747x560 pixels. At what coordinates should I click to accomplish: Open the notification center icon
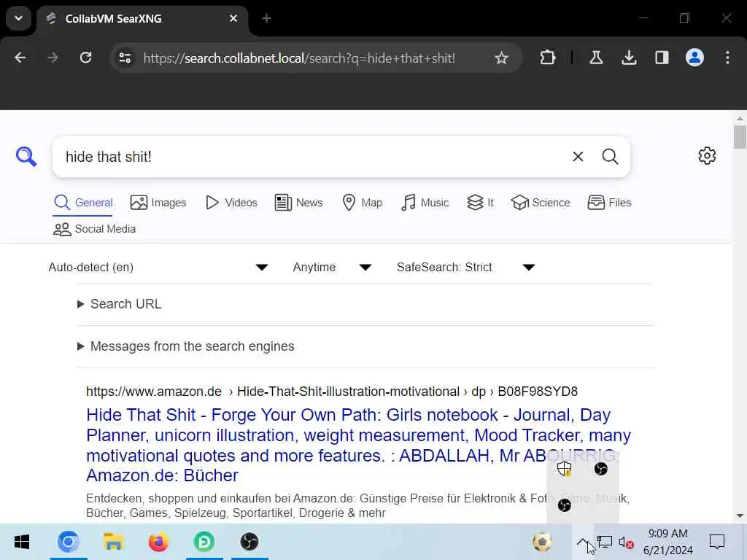[x=717, y=542]
